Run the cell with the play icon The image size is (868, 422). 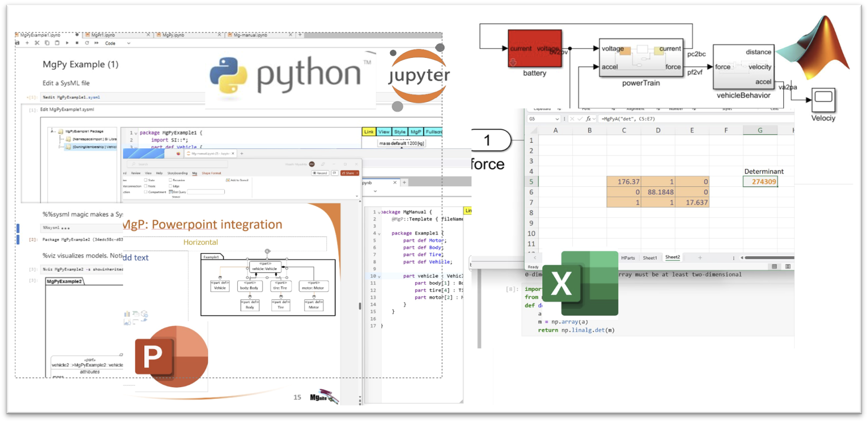67,43
